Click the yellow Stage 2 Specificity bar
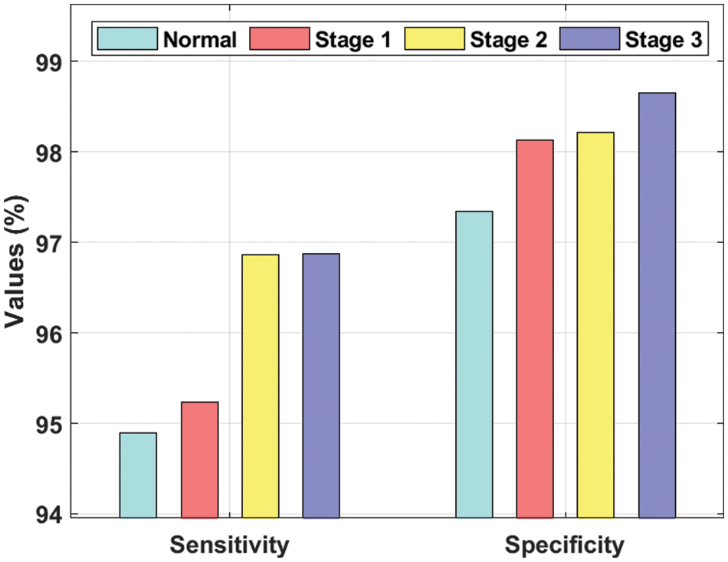Screen dimensions: 728x562 pos(595,324)
